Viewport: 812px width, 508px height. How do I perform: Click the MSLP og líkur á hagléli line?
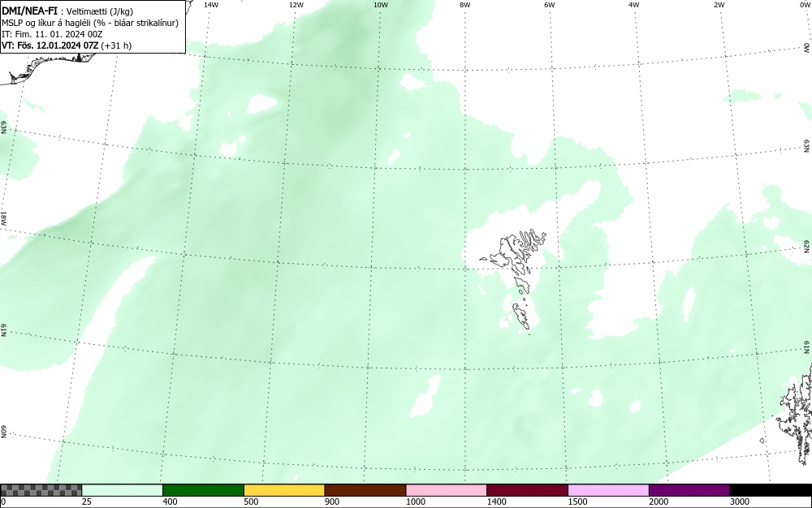tap(90, 23)
